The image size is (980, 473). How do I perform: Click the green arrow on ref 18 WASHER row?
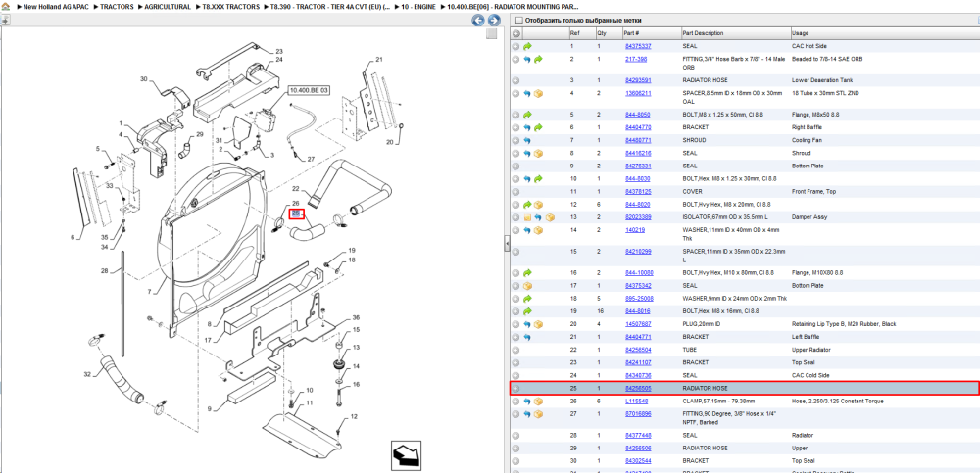coord(527,299)
